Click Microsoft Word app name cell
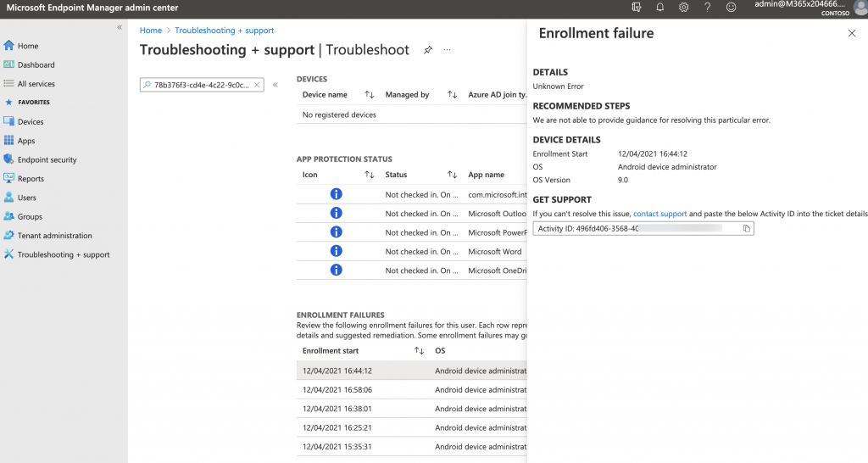Image resolution: width=868 pixels, height=463 pixels. (x=495, y=252)
